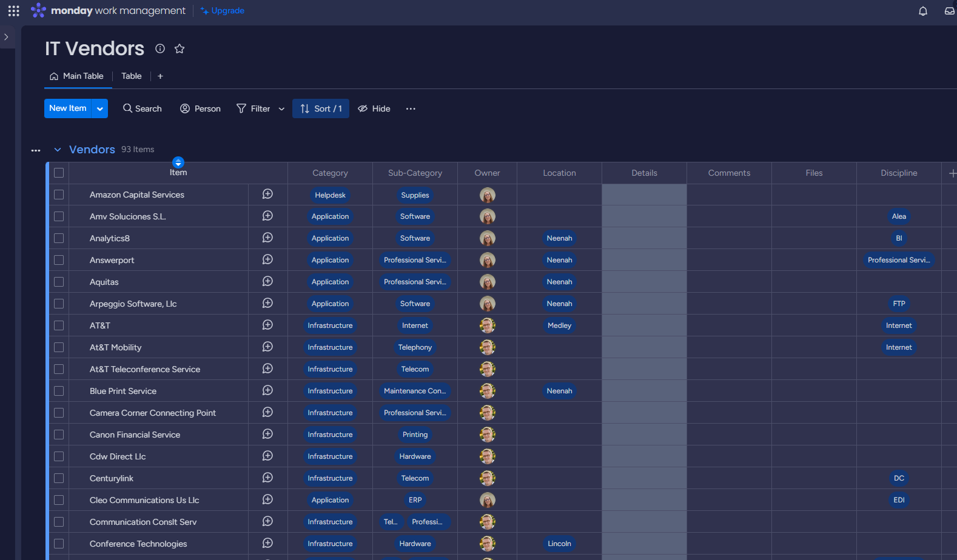Add a new column to the table
This screenshot has width=957, height=560.
coord(952,173)
